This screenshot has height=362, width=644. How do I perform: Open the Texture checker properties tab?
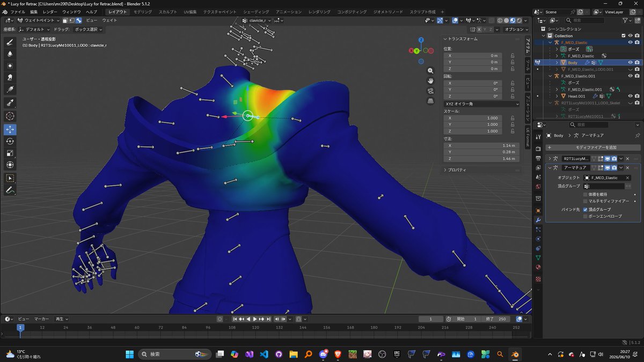(x=538, y=279)
